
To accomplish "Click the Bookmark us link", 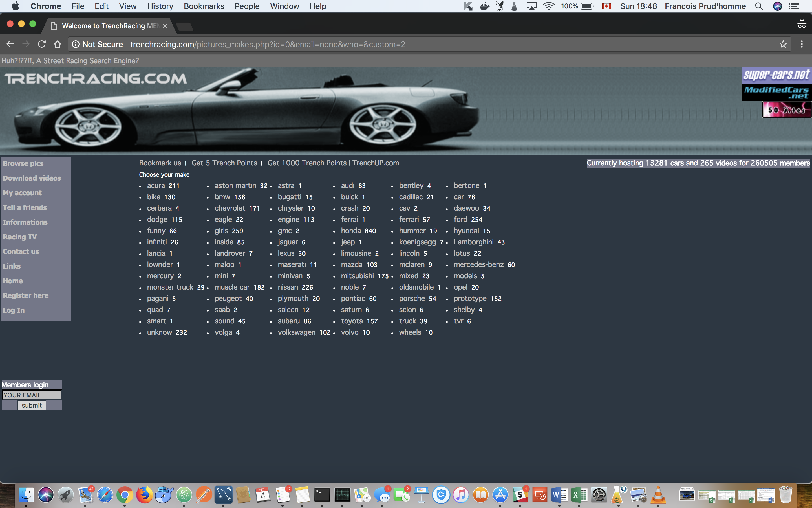I will click(160, 163).
